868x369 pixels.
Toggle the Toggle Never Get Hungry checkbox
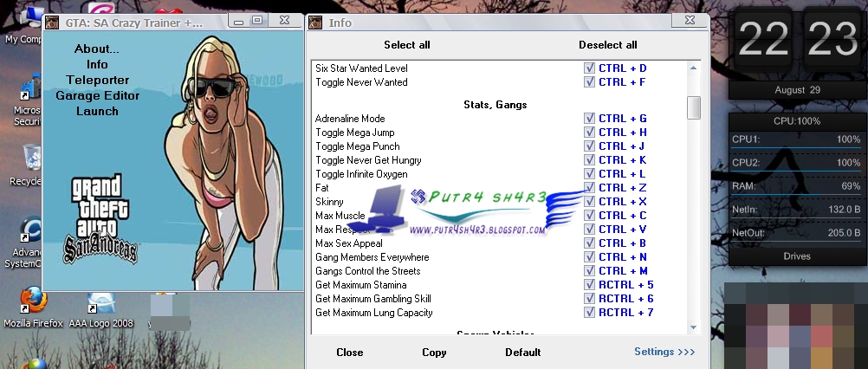(589, 160)
